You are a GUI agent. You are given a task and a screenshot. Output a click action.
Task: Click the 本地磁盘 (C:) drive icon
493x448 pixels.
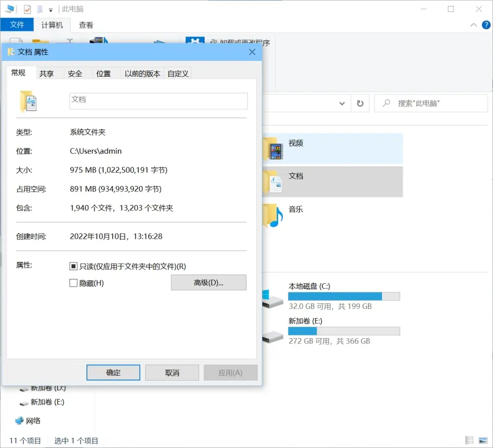coord(272,299)
